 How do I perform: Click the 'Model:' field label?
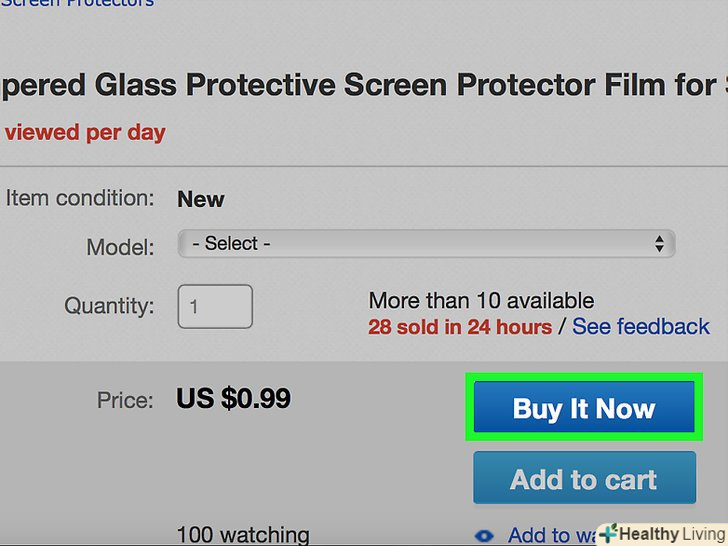[120, 247]
